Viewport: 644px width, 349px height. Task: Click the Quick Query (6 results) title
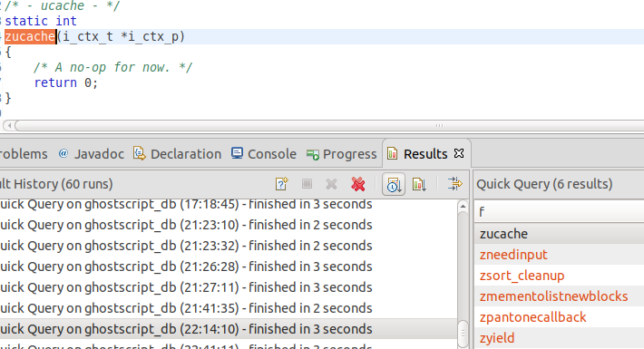(x=544, y=184)
